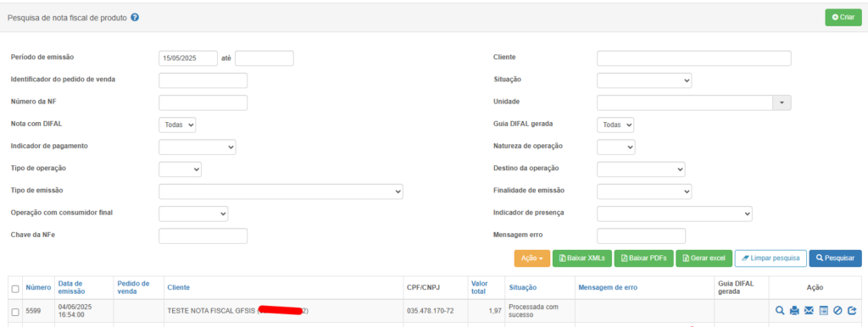
Task: Open the blue help question mark icon
Action: click(x=135, y=17)
